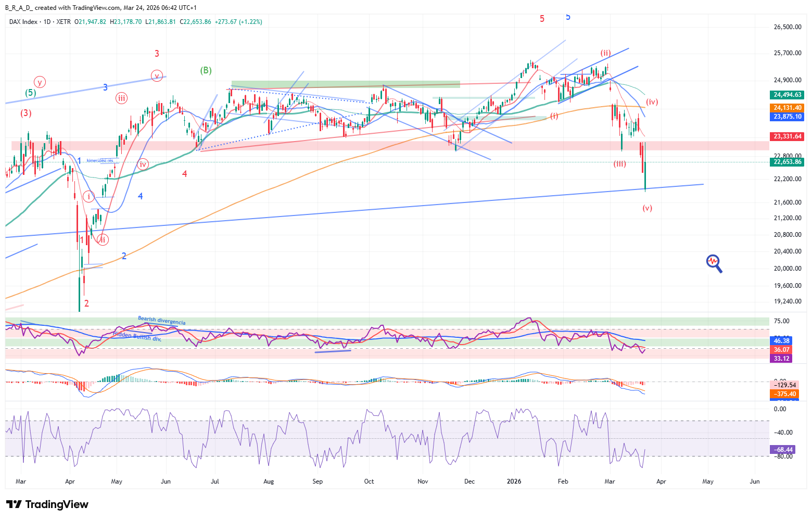Select the 'Bearish divergencia' annotation text
The height and width of the screenshot is (520, 812).
(161, 321)
